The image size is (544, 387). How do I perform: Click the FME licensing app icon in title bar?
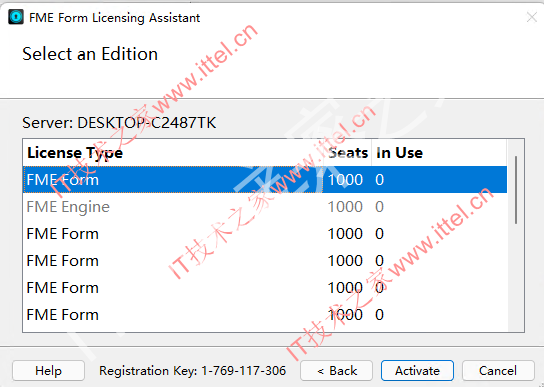click(x=16, y=17)
